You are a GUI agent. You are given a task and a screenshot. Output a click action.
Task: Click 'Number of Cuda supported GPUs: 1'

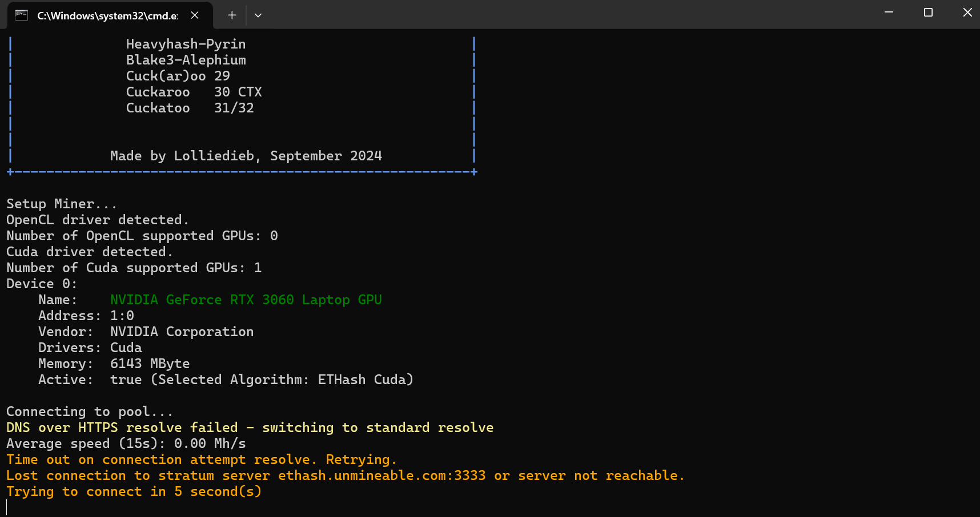click(134, 268)
